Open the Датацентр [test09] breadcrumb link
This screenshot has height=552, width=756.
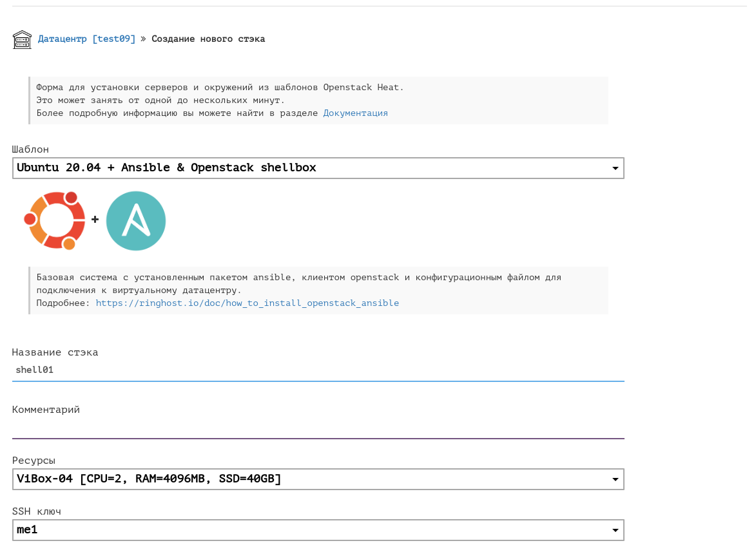[x=86, y=39]
